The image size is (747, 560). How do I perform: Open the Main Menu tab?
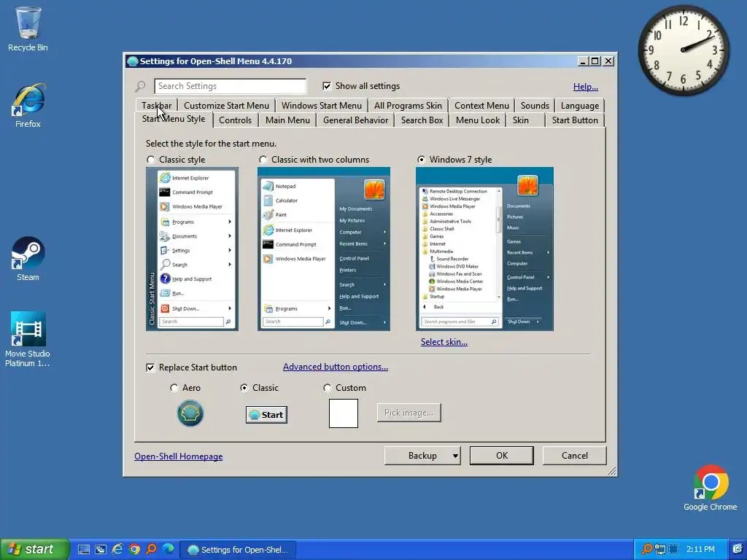287,120
